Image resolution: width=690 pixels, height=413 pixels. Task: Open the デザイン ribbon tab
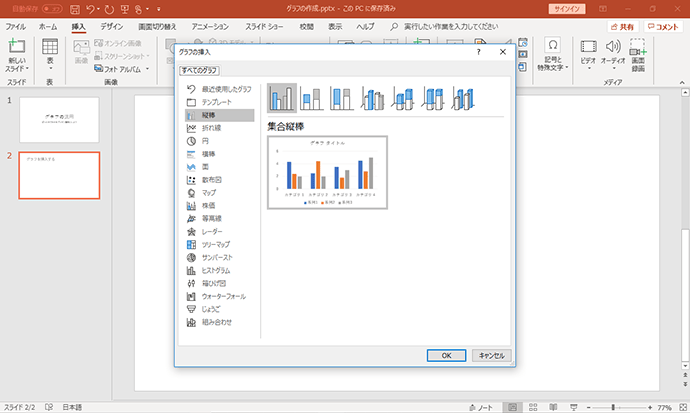(x=111, y=27)
